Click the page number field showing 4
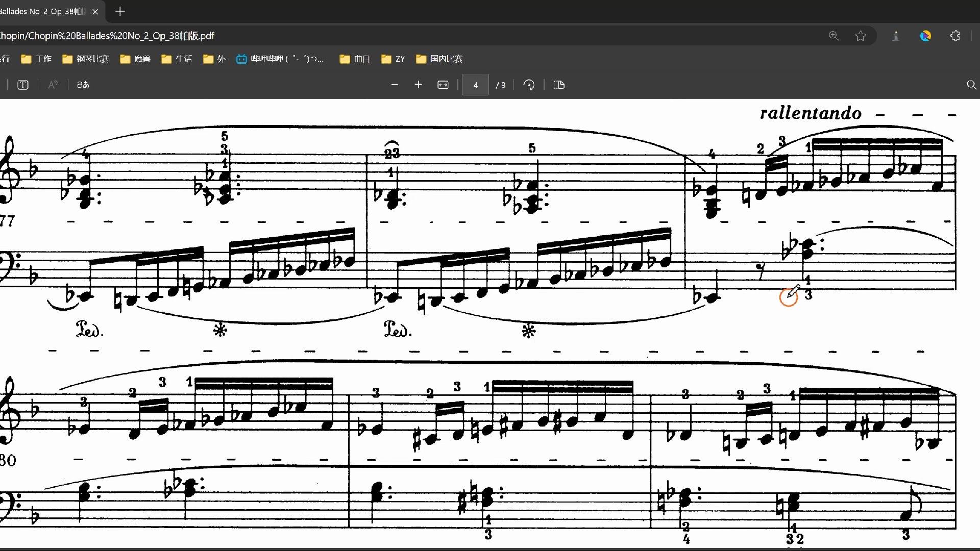The width and height of the screenshot is (980, 551). click(x=475, y=85)
